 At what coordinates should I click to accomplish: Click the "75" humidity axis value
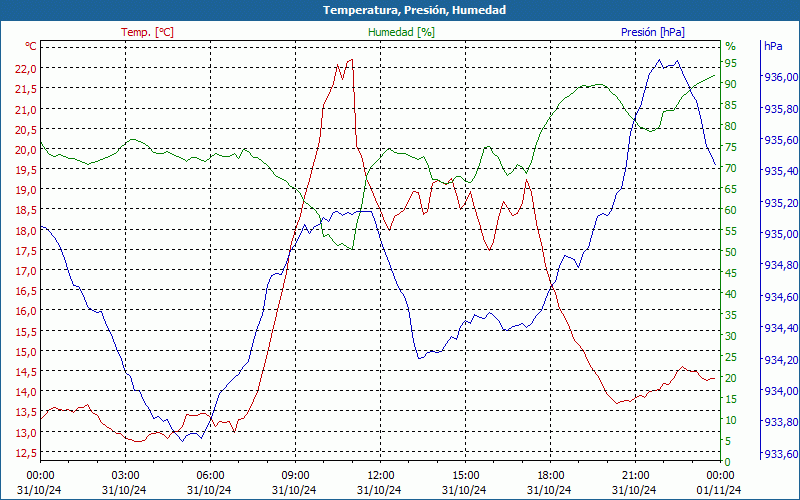[731, 147]
